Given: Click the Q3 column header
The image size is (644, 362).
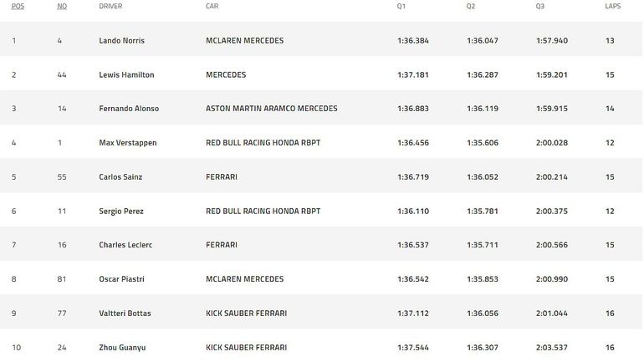Looking at the screenshot, I should [540, 6].
